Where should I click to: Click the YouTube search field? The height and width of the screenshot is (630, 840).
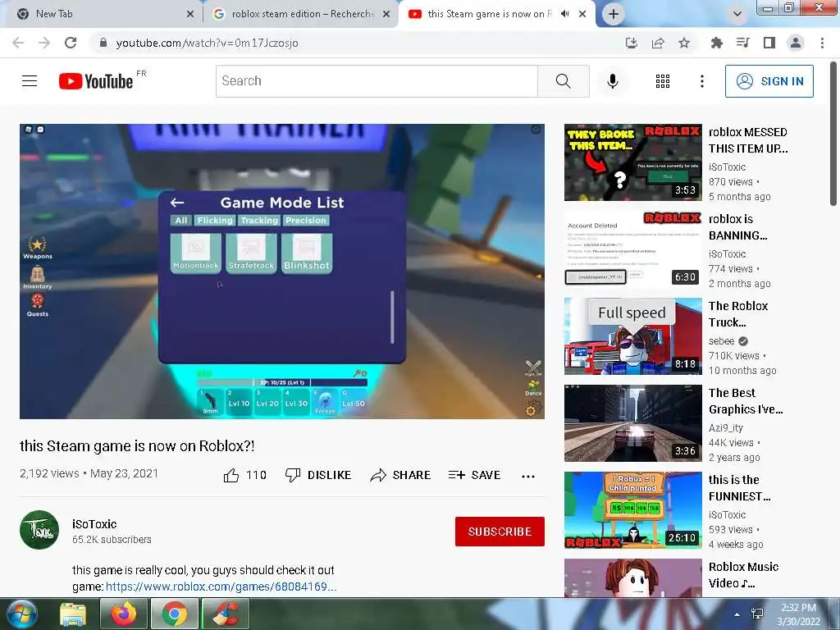(x=377, y=81)
